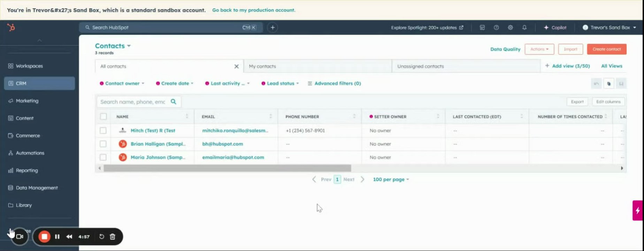Rewind the recording
Viewport: 644px width, 251px height.
(69, 237)
